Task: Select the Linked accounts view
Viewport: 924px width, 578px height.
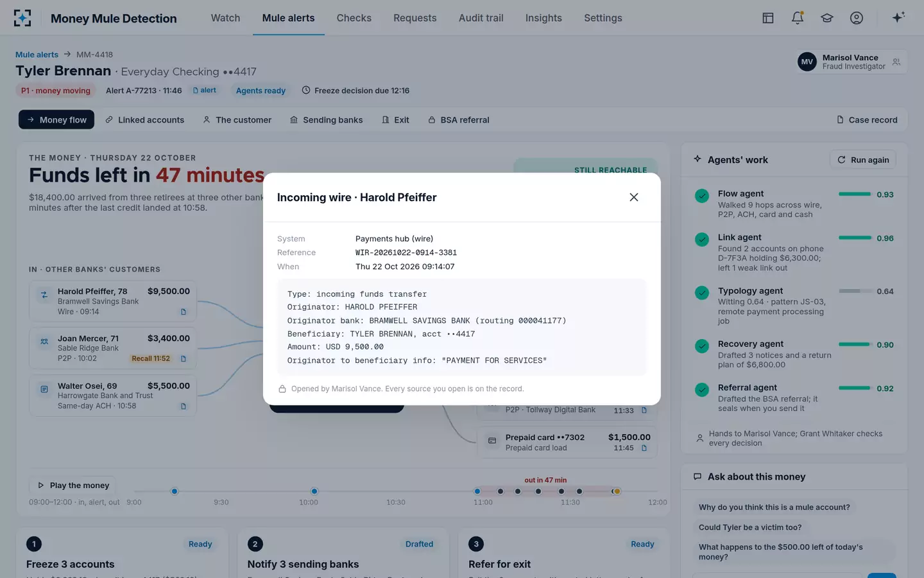Action: 145,119
